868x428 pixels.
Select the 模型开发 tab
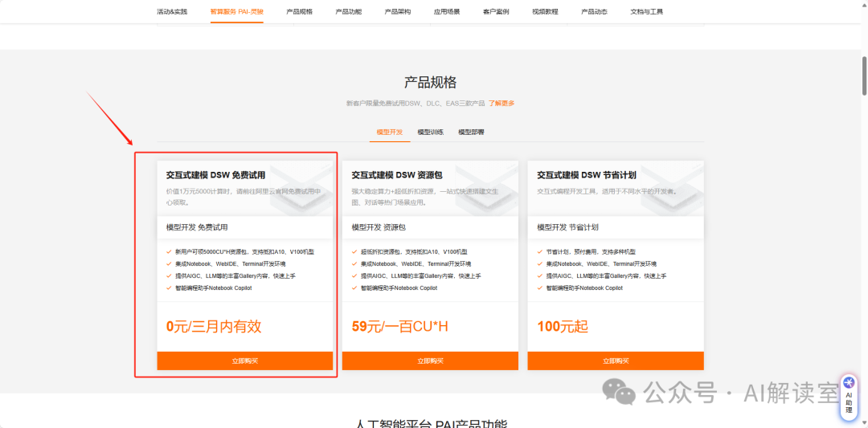point(390,132)
